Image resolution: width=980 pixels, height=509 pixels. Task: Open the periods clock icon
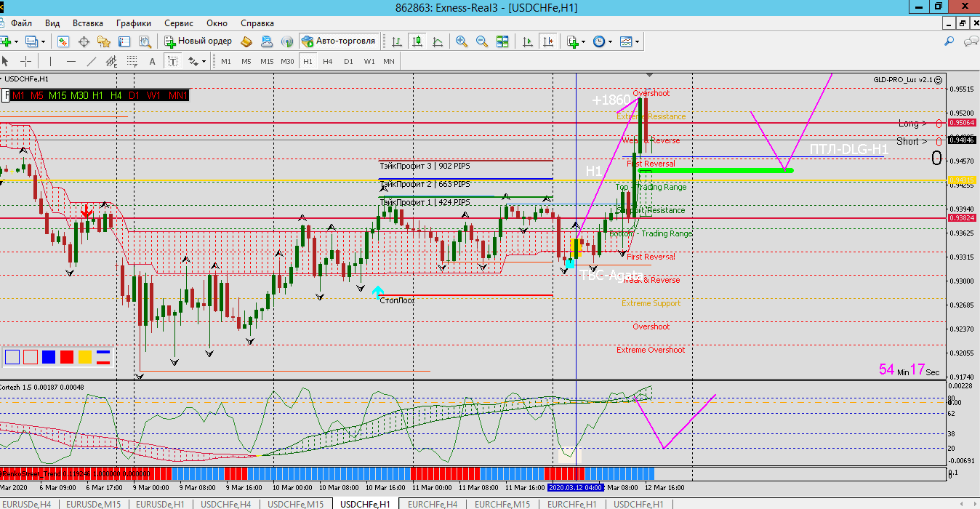click(x=598, y=41)
